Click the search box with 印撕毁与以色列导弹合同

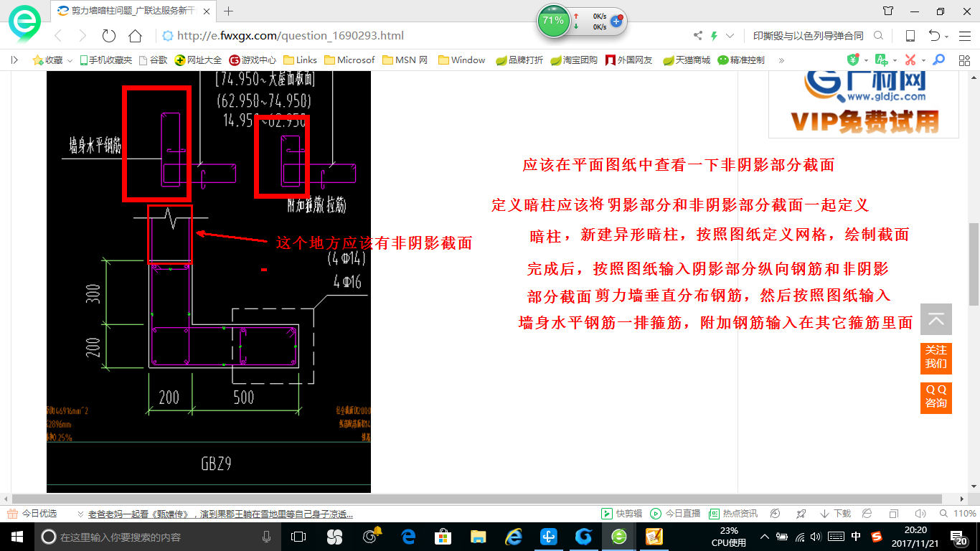[808, 36]
